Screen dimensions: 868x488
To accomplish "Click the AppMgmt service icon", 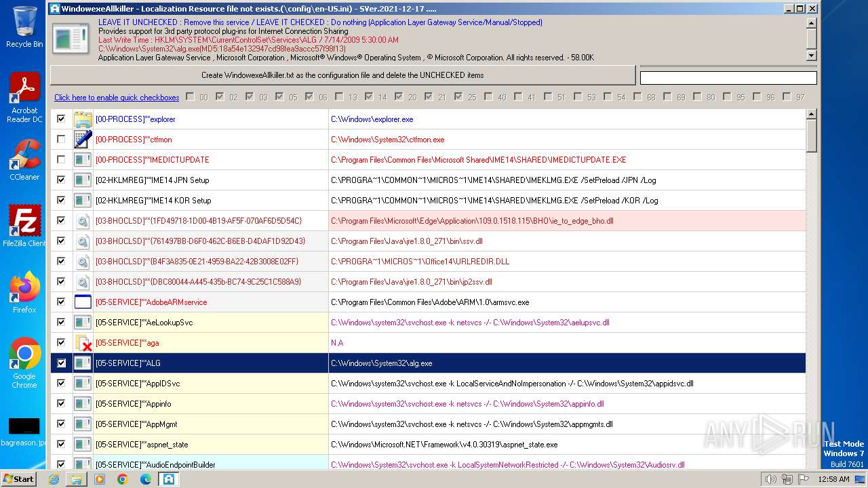I will (x=83, y=424).
